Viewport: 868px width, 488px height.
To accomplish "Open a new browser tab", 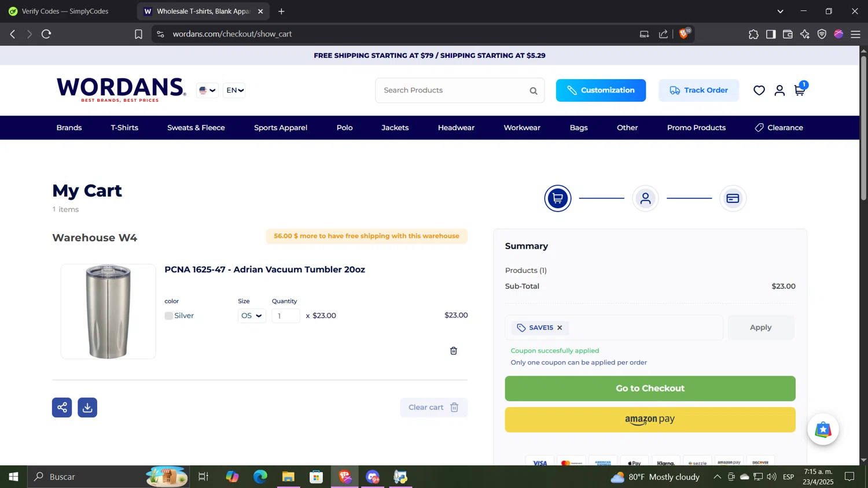I will 281,12.
